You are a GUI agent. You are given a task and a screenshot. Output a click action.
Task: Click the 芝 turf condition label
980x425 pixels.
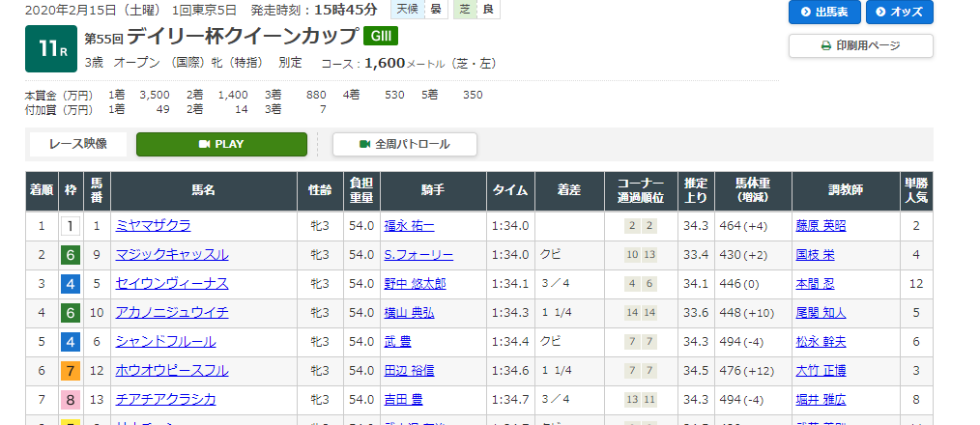(464, 10)
